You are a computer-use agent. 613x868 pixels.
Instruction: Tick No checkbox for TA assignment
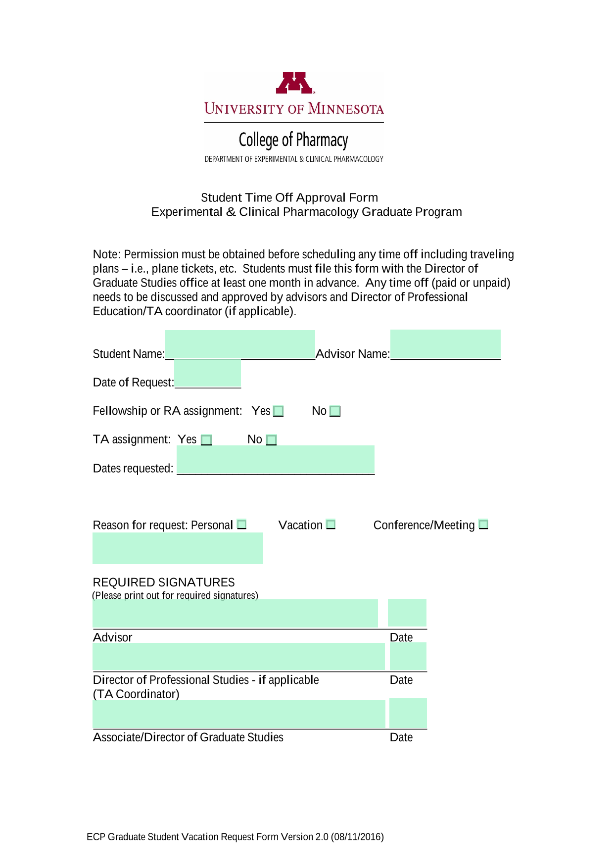click(x=271, y=440)
